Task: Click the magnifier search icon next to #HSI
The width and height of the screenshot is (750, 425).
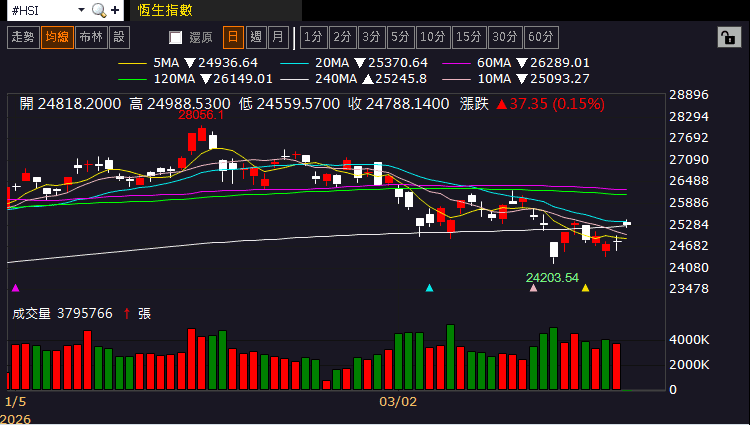Action: (98, 10)
